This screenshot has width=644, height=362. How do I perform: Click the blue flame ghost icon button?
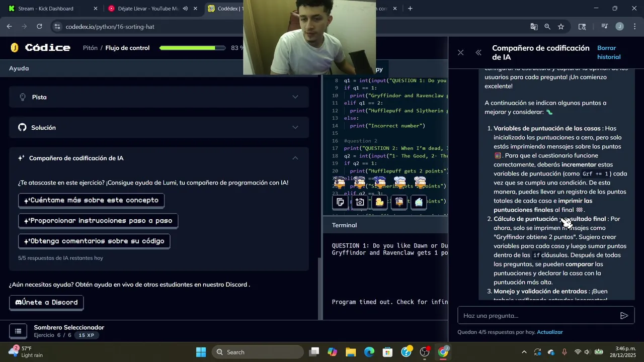pos(419,202)
